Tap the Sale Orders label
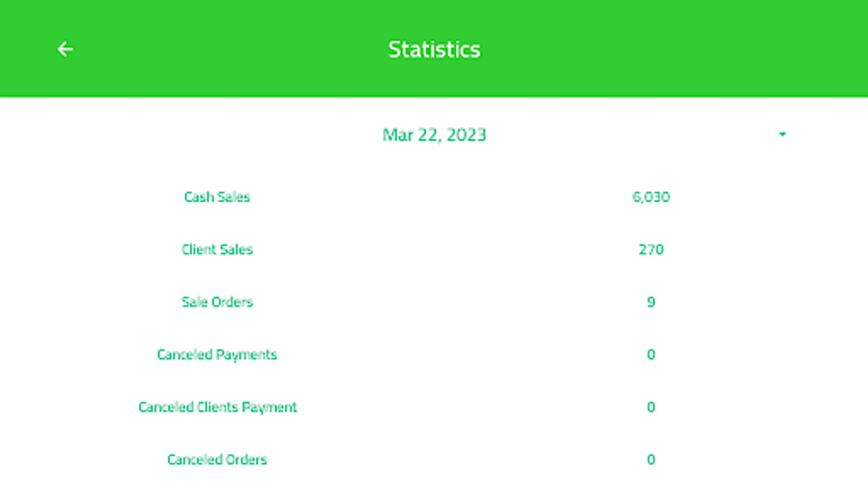Viewport: 868px width, 488px height. [217, 302]
